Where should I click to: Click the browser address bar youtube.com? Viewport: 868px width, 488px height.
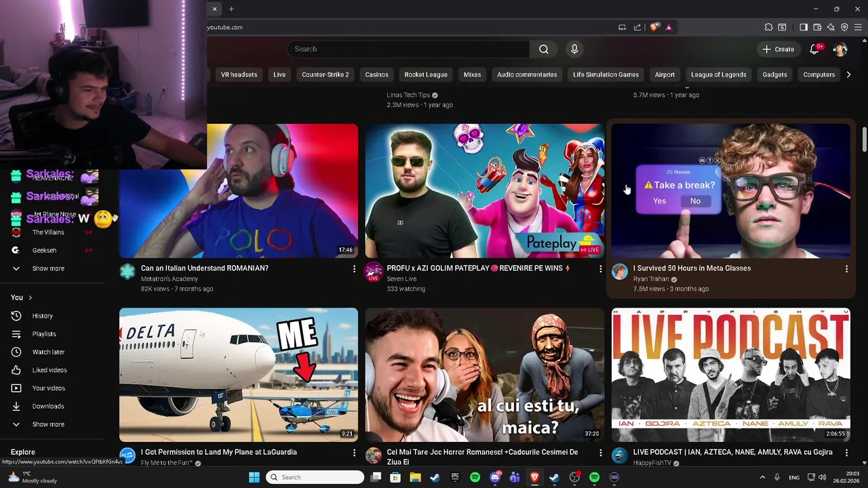(224, 27)
